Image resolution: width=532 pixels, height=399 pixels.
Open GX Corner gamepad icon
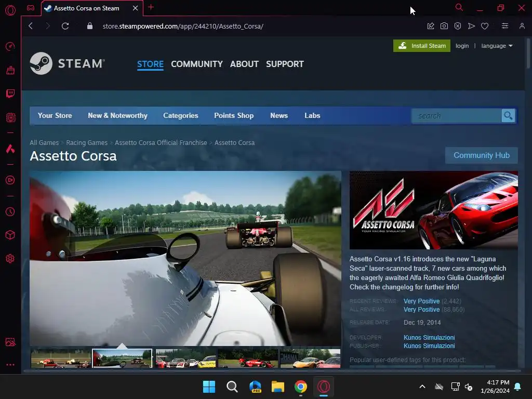click(31, 8)
